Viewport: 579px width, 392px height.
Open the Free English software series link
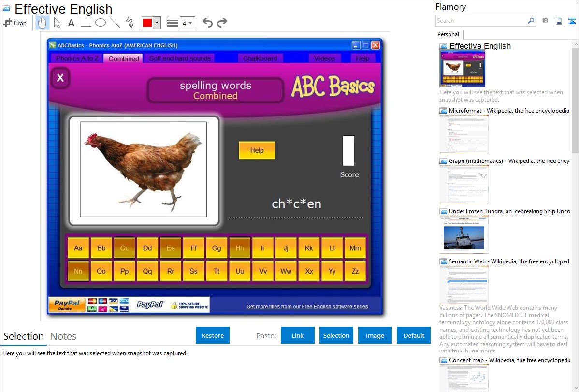pyautogui.click(x=307, y=306)
